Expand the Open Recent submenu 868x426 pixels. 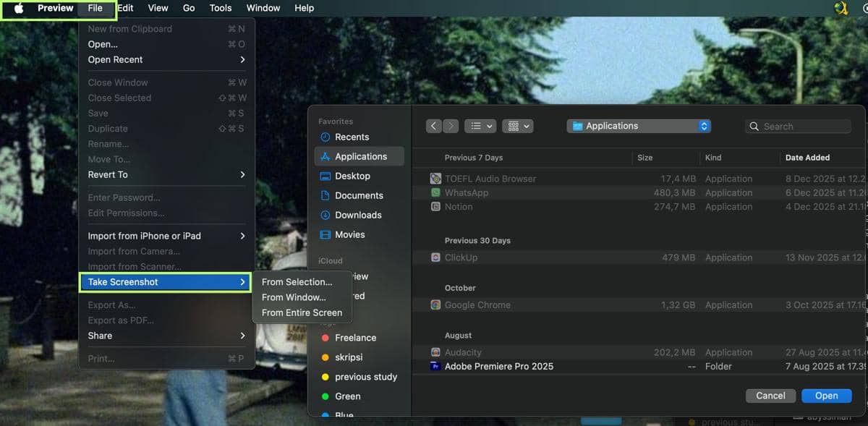click(166, 60)
